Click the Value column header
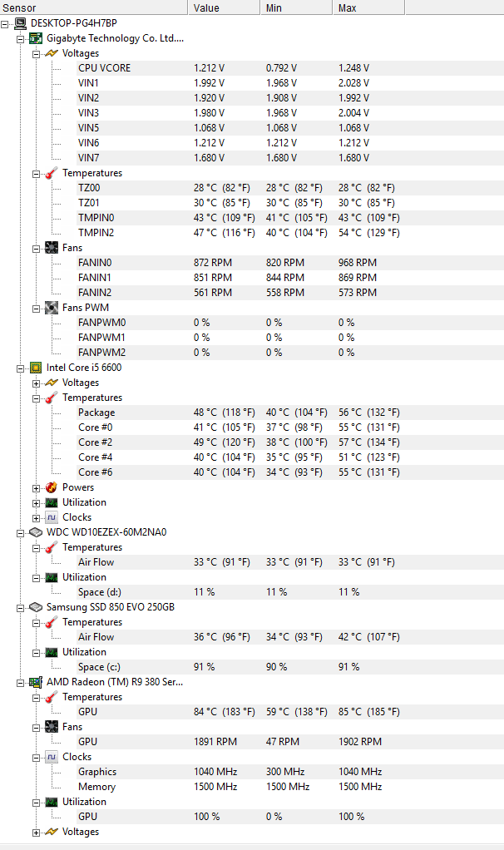Image resolution: width=504 pixels, height=850 pixels. pyautogui.click(x=223, y=7)
